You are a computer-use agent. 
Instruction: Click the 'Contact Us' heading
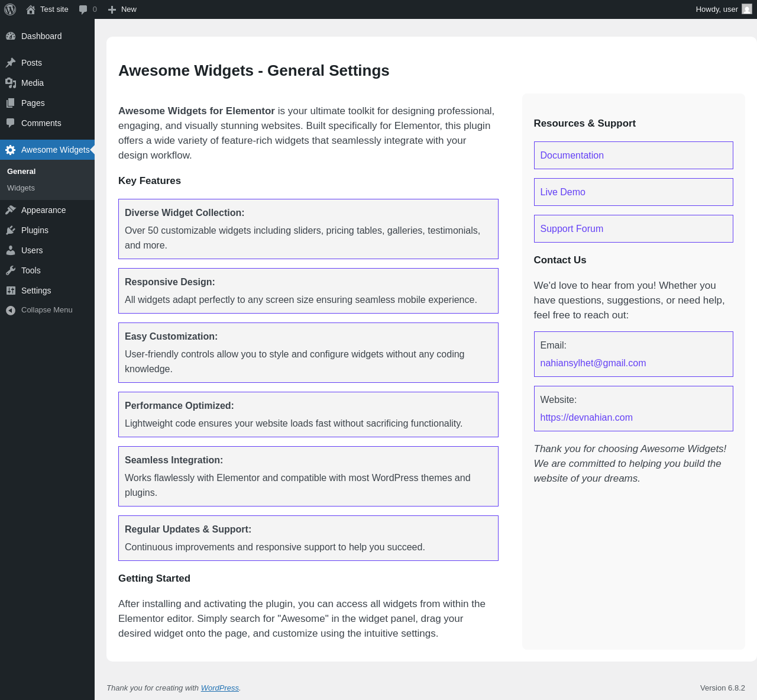(559, 260)
